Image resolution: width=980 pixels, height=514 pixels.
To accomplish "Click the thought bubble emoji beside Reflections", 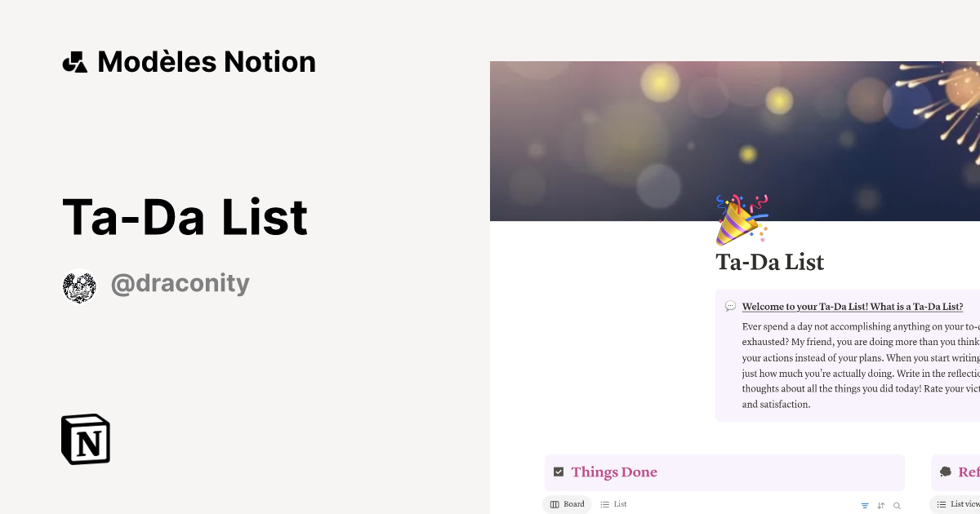I will click(947, 472).
